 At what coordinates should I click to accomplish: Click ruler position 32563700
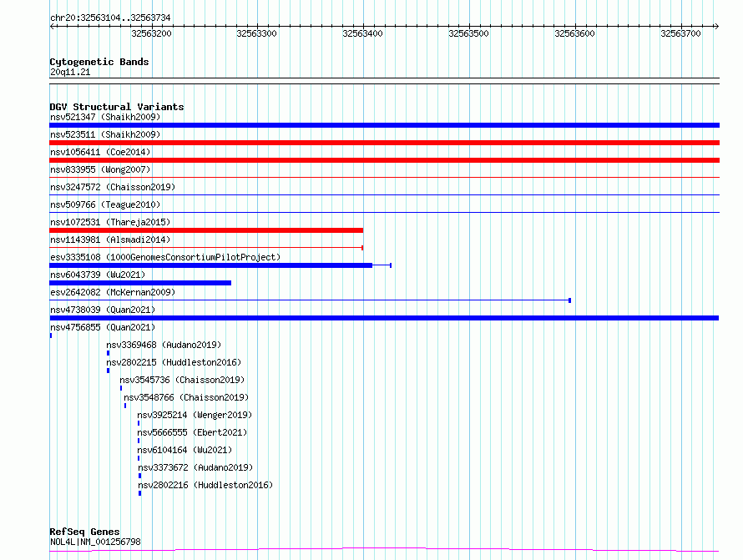681,33
